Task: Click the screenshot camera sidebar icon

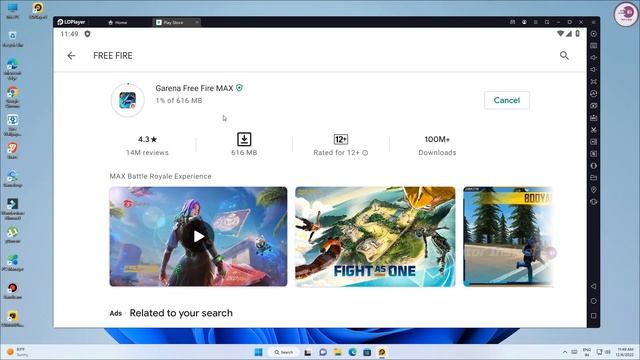Action: coord(594,106)
